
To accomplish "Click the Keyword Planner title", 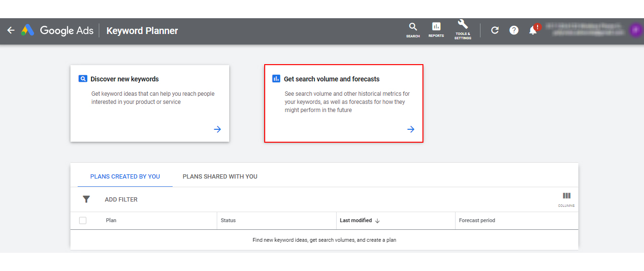I will pos(142,31).
